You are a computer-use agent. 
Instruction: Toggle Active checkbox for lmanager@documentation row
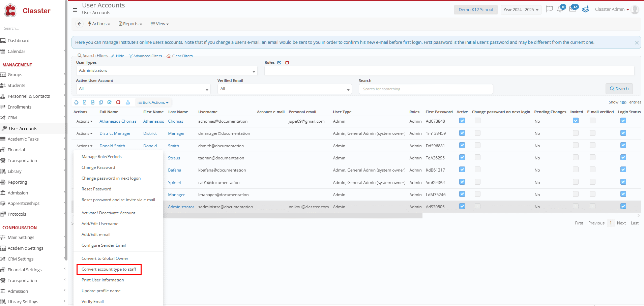coord(462,194)
